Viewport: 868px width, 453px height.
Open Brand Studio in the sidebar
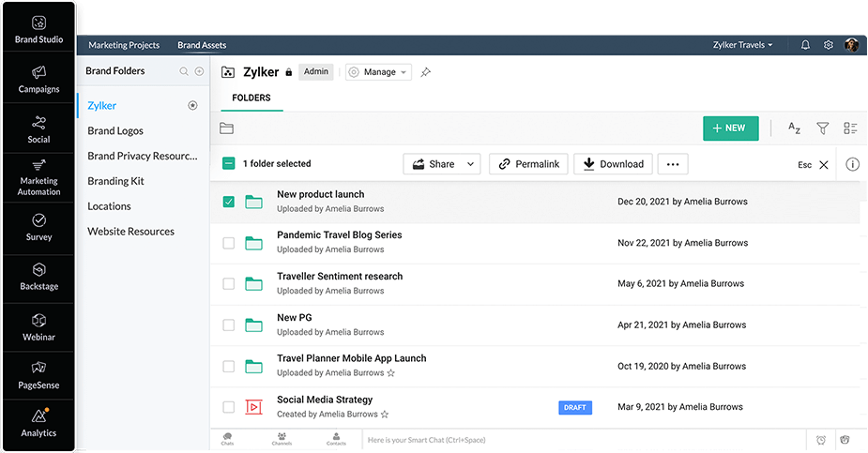(38, 29)
